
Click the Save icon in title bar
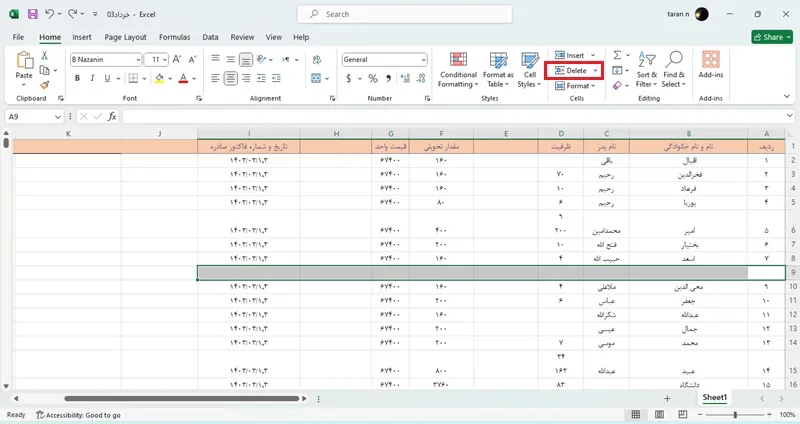pyautogui.click(x=33, y=14)
